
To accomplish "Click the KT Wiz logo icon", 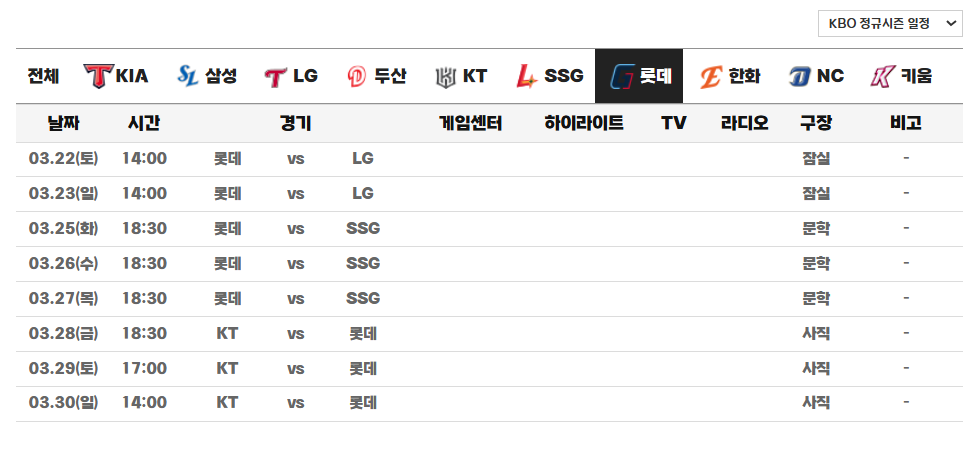I will tap(446, 77).
